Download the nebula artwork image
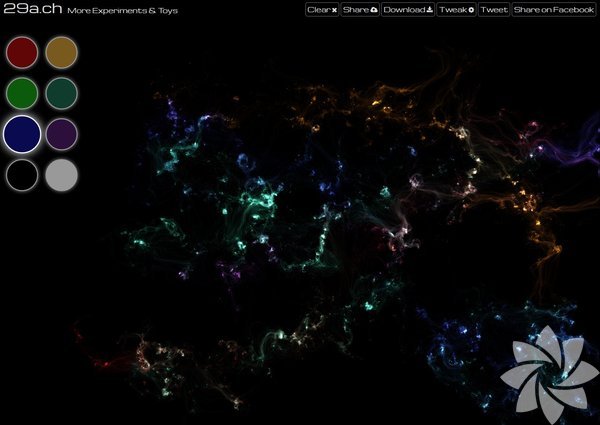Image resolution: width=600 pixels, height=425 pixels. [407, 10]
